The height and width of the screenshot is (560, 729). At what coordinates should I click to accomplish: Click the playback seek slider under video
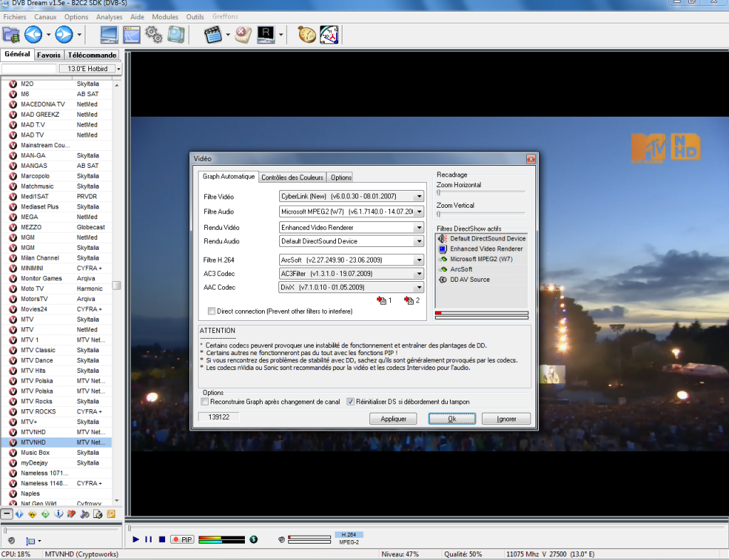tap(427, 528)
